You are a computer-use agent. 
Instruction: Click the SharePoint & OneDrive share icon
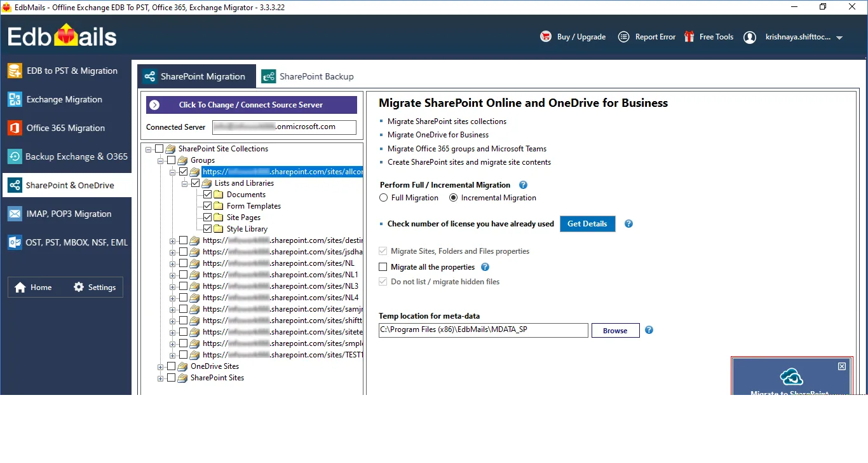(15, 185)
